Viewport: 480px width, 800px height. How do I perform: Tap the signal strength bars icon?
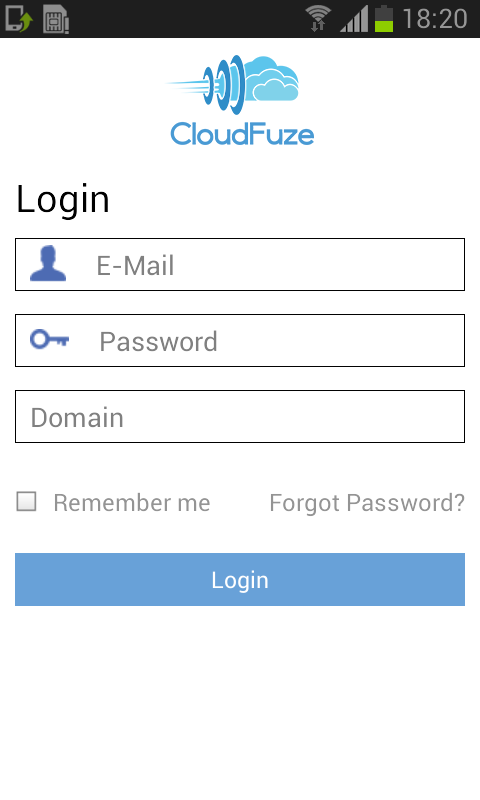point(353,19)
